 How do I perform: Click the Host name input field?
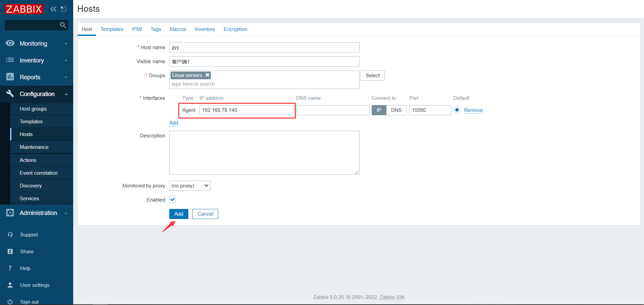[x=264, y=47]
